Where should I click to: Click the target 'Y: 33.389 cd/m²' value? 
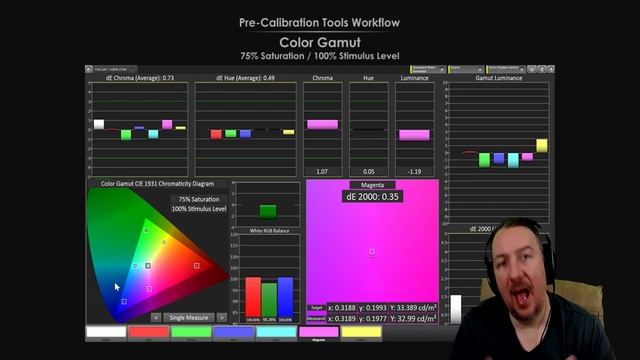413,307
